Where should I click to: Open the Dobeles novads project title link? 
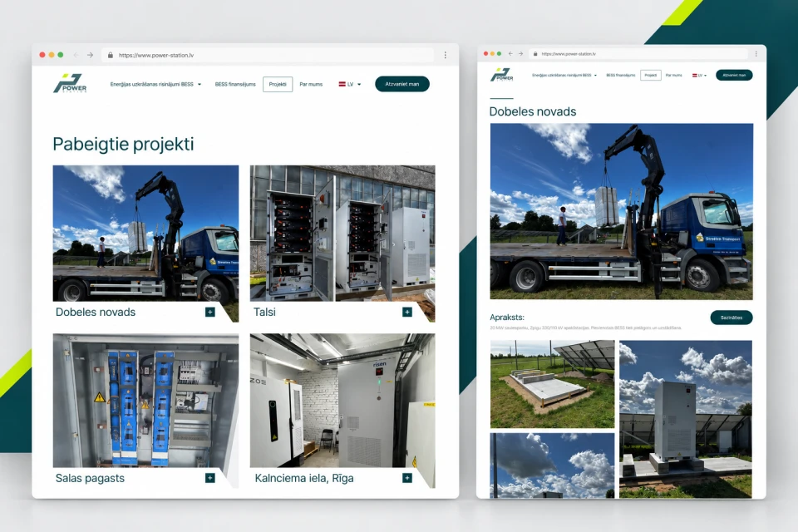click(96, 312)
